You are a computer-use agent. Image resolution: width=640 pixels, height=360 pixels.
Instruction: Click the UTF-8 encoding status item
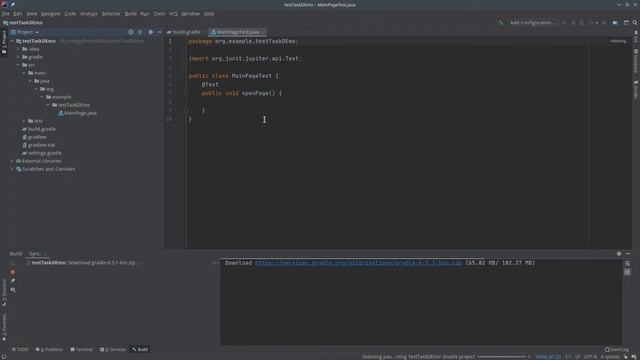coord(590,357)
